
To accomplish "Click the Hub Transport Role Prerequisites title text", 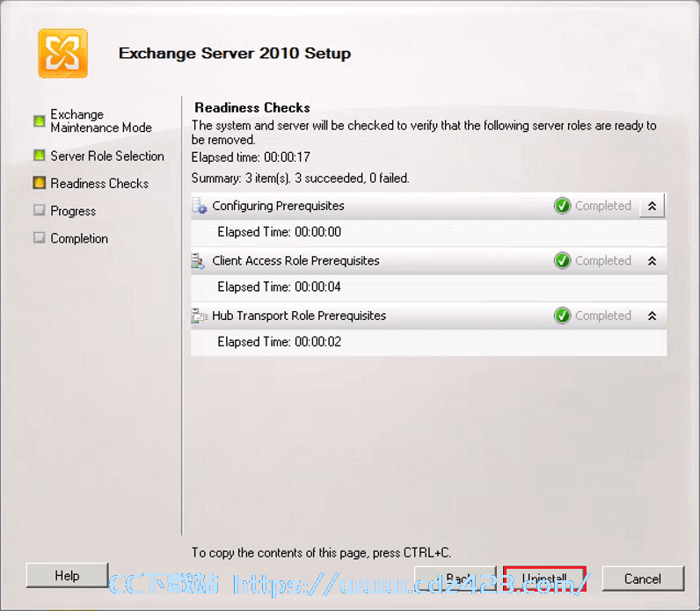I will coord(299,316).
